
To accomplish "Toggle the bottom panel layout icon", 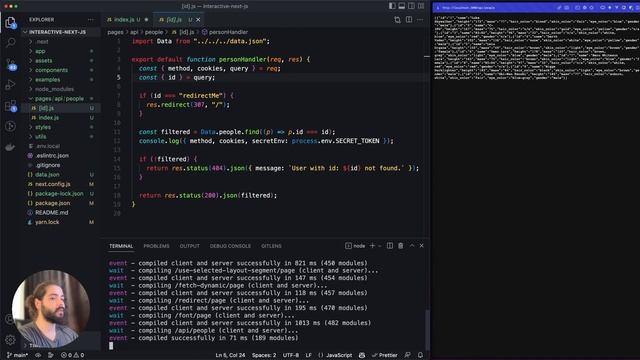I will coord(402,6).
